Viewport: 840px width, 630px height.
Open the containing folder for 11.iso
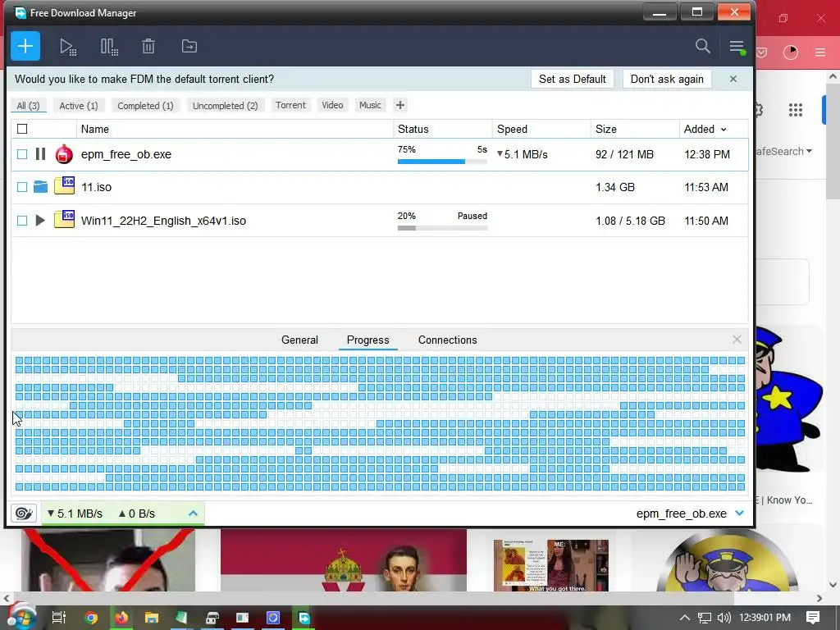click(x=40, y=186)
